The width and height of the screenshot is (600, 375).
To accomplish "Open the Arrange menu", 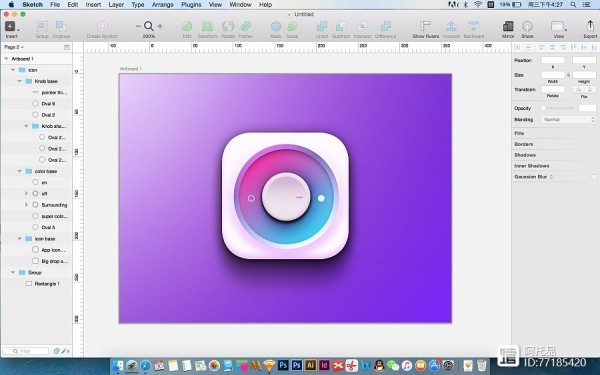I will 163,5.
